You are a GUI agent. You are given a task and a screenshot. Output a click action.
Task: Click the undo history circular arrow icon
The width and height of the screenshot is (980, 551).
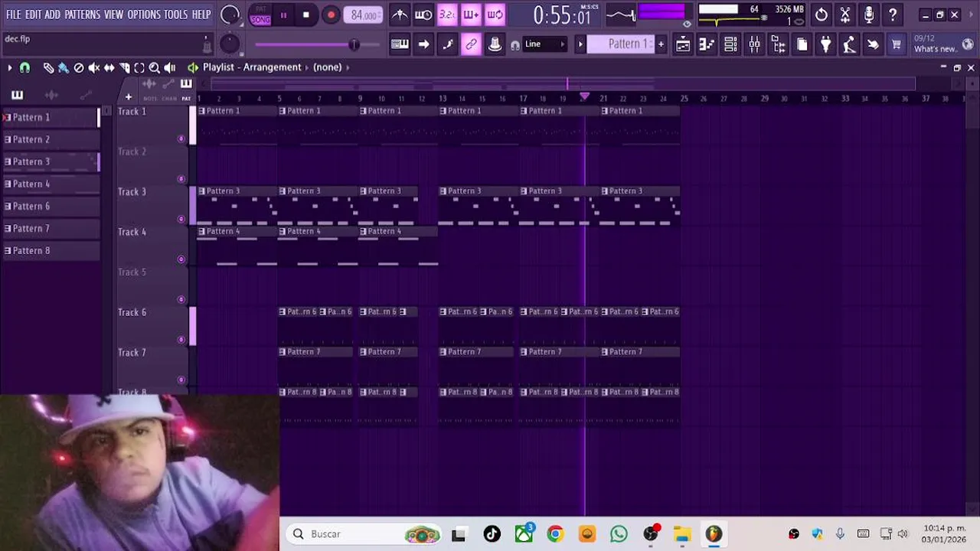click(822, 15)
